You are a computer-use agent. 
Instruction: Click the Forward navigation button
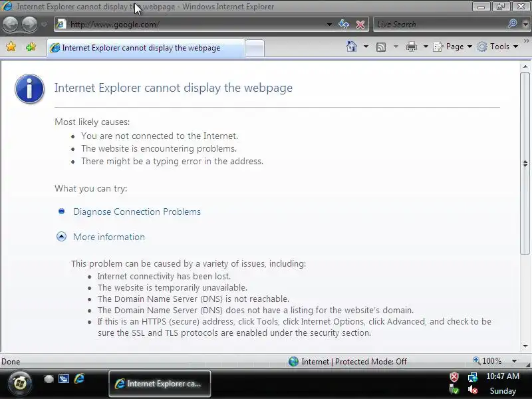click(29, 25)
